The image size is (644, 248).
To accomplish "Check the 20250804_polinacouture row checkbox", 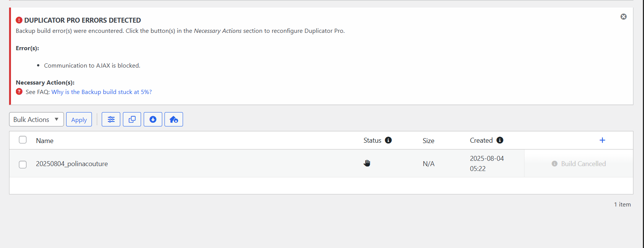I will pos(23,164).
